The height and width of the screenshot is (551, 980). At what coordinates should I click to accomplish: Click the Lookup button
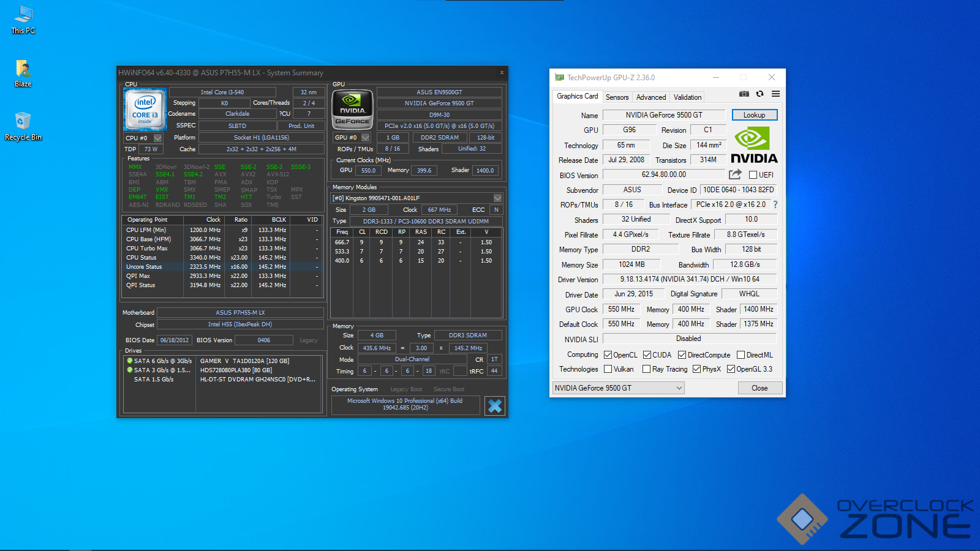754,115
